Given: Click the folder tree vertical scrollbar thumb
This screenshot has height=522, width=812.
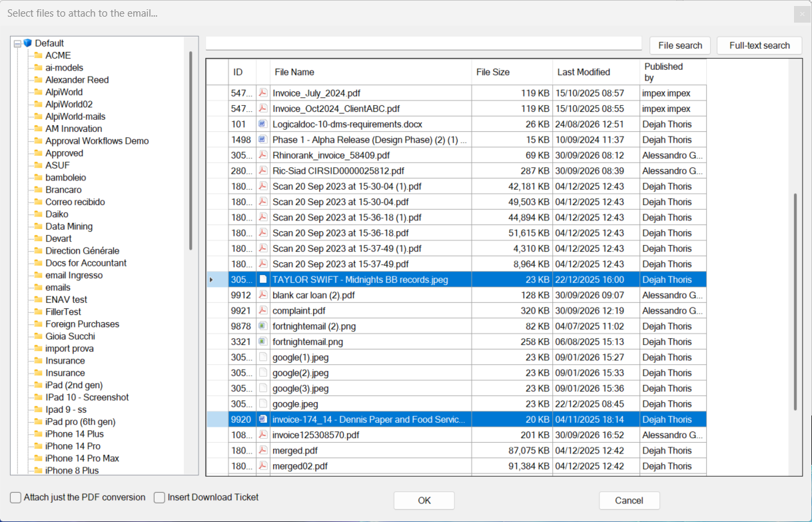Looking at the screenshot, I should click(x=191, y=150).
